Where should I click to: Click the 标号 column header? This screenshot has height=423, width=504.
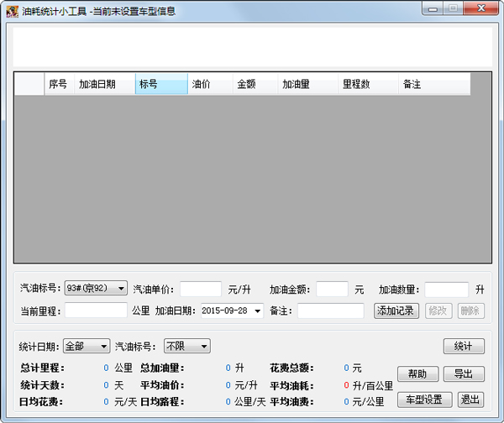click(x=161, y=84)
